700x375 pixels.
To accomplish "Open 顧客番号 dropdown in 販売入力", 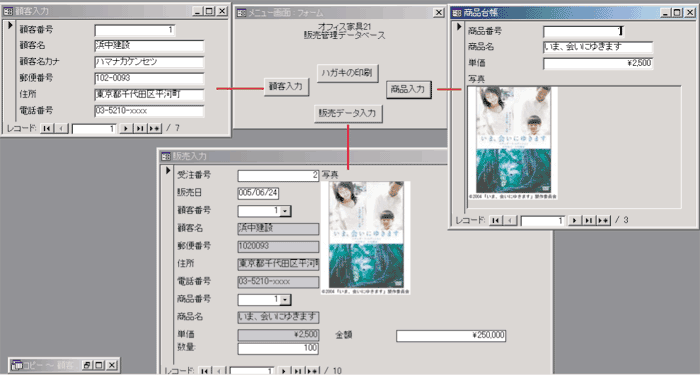I will pos(286,211).
